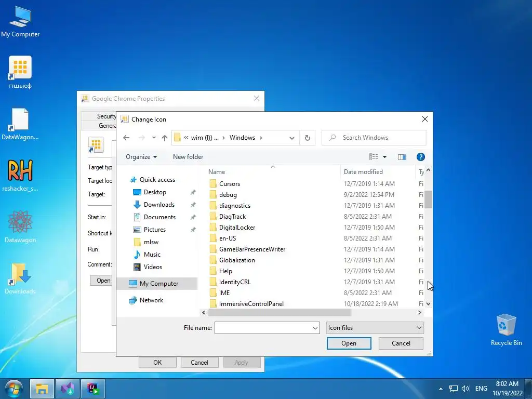
Task: Expand the address bar history dropdown
Action: 292,138
